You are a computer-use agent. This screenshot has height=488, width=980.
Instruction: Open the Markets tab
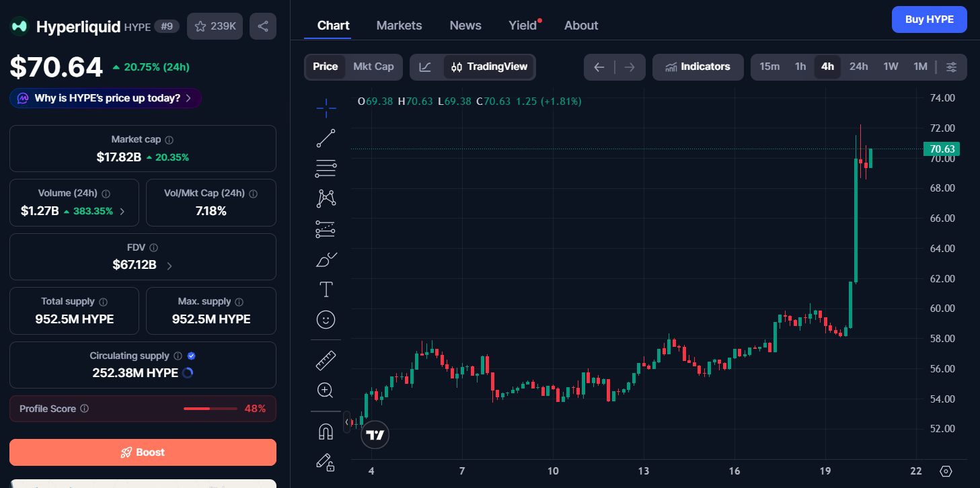pos(399,26)
